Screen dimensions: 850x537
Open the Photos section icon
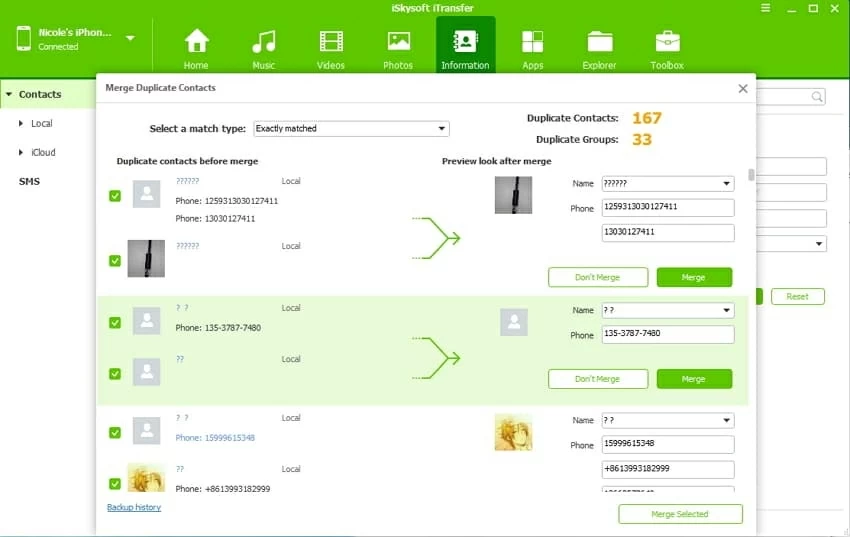click(398, 42)
